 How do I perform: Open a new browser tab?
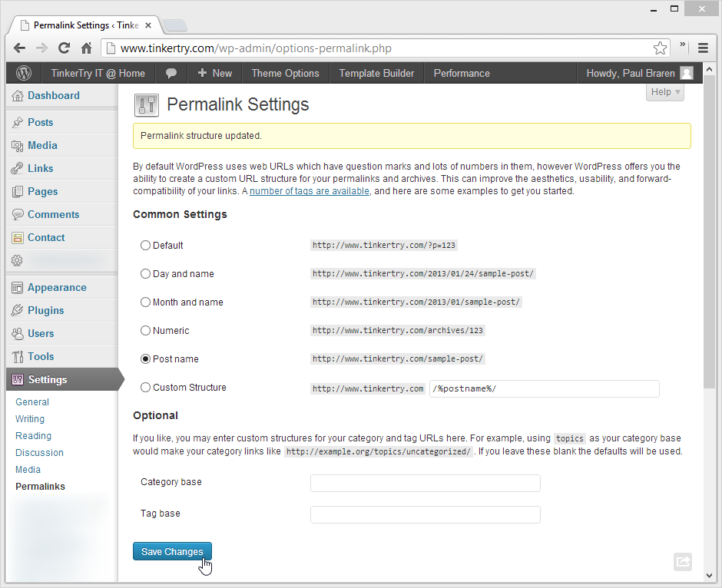tap(175, 25)
